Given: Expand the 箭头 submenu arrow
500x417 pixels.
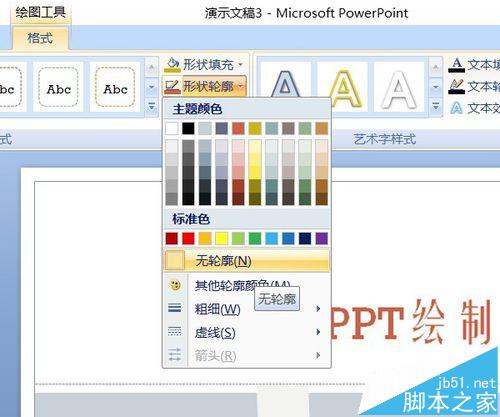Looking at the screenshot, I should click(x=318, y=355).
